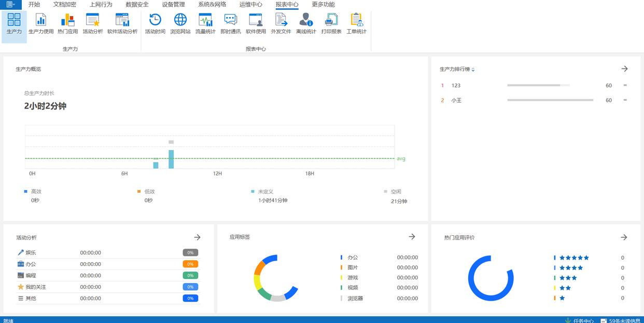Open the 外发文件 report icon
The width and height of the screenshot is (644, 323).
pyautogui.click(x=281, y=23)
